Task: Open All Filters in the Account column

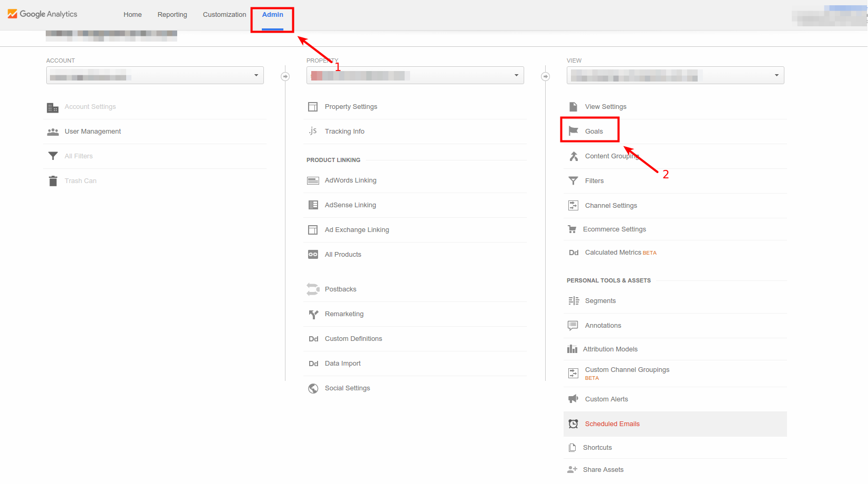Action: 79,156
